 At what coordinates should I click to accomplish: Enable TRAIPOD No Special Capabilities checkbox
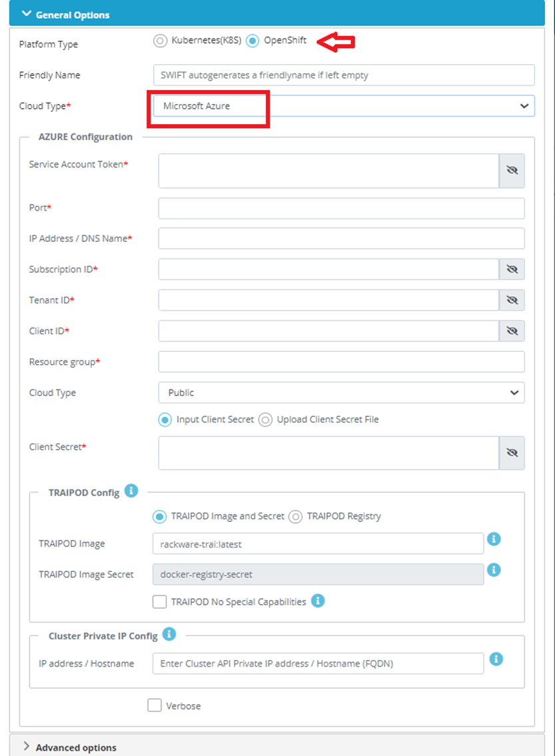pyautogui.click(x=159, y=602)
